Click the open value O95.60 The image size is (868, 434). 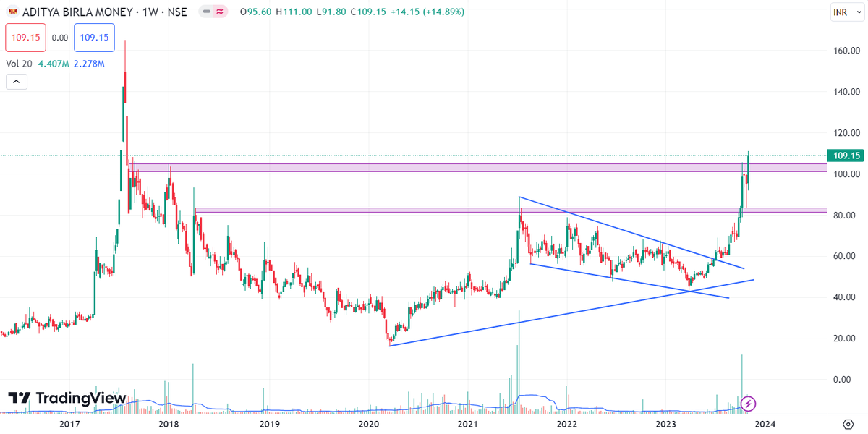pyautogui.click(x=255, y=12)
